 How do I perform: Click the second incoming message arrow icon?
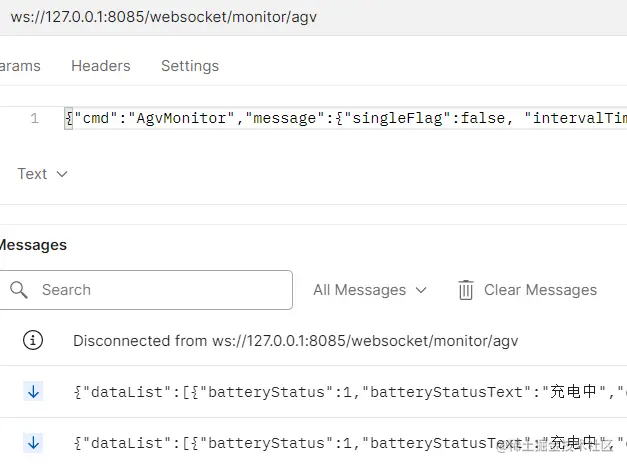tap(33, 443)
